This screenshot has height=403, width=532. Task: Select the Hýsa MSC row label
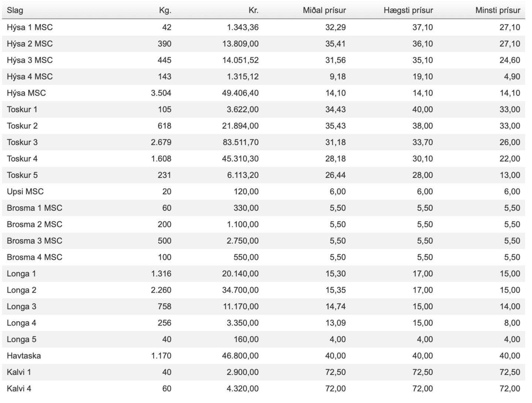(26, 93)
